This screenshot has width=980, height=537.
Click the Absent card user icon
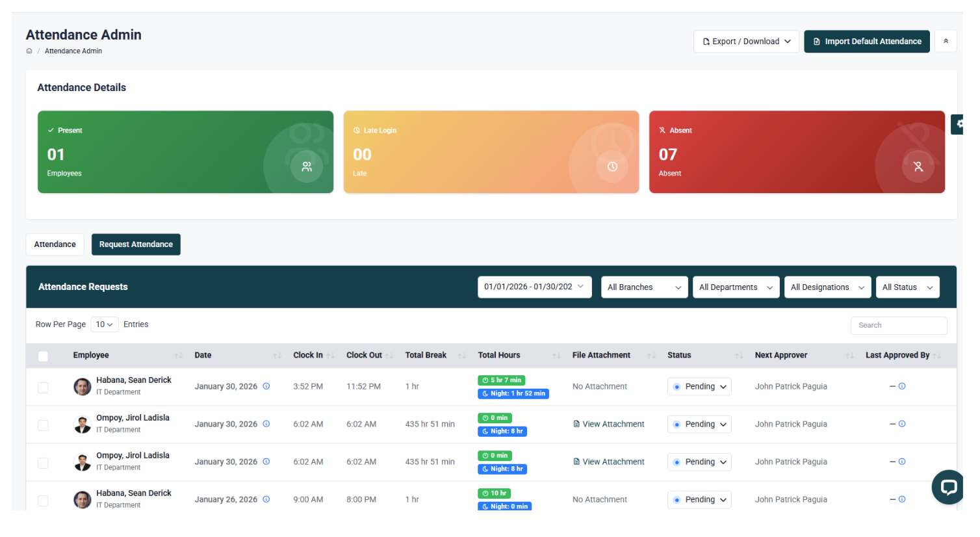[x=918, y=166]
